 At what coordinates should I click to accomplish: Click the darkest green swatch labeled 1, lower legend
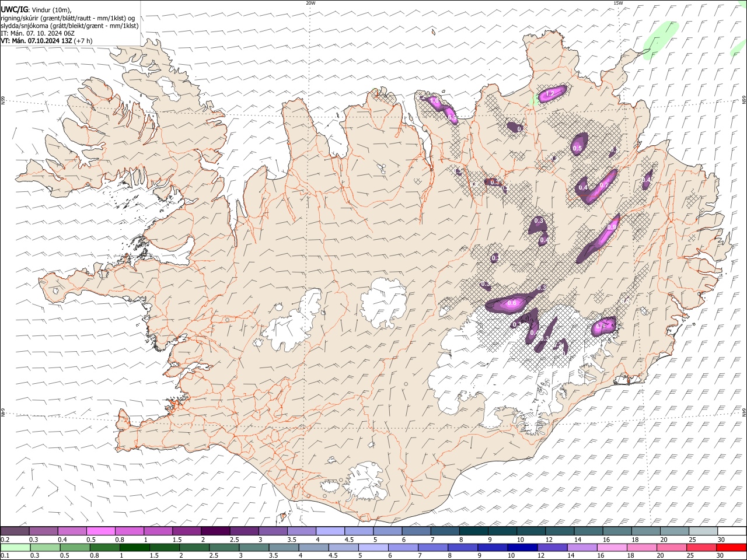pos(135,547)
